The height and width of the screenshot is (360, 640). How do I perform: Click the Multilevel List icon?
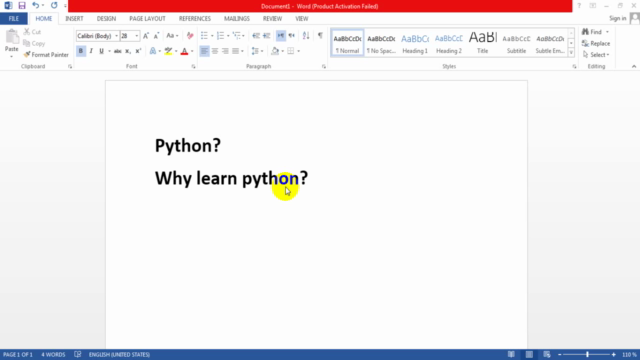(236, 36)
